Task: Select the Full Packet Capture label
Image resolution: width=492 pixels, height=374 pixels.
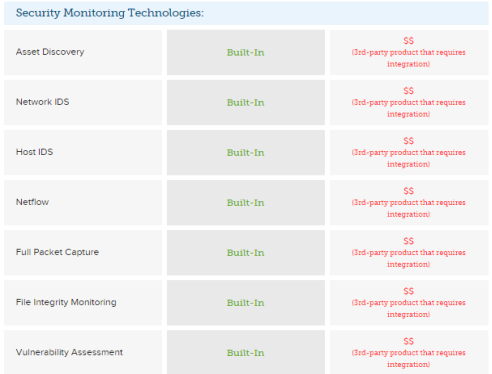Action: 57,252
